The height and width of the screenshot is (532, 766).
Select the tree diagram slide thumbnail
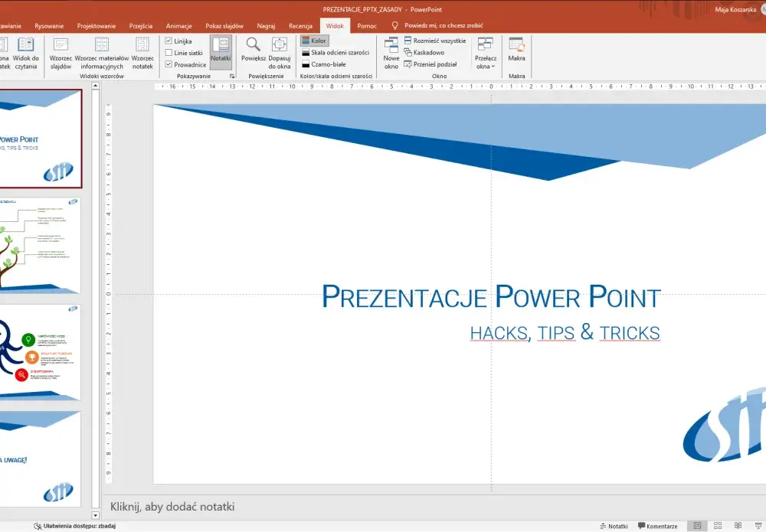click(40, 246)
